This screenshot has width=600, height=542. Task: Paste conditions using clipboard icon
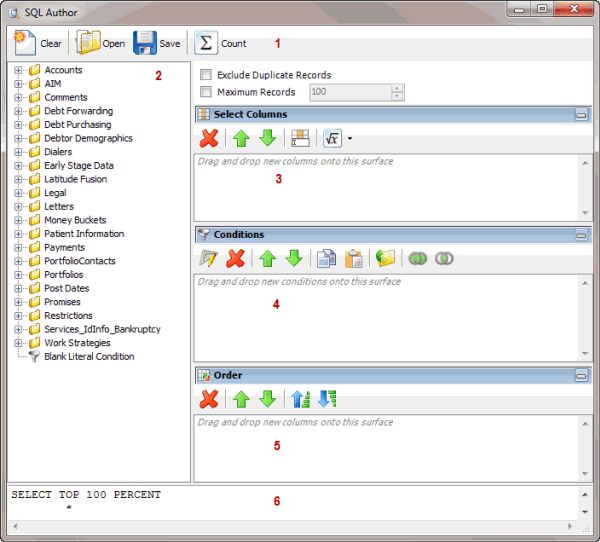coord(354,258)
